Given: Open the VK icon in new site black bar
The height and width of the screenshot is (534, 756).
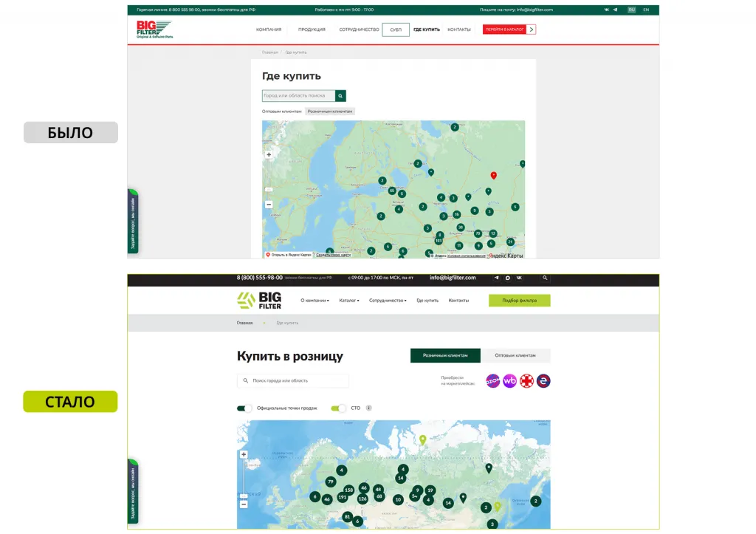Looking at the screenshot, I should [519, 278].
